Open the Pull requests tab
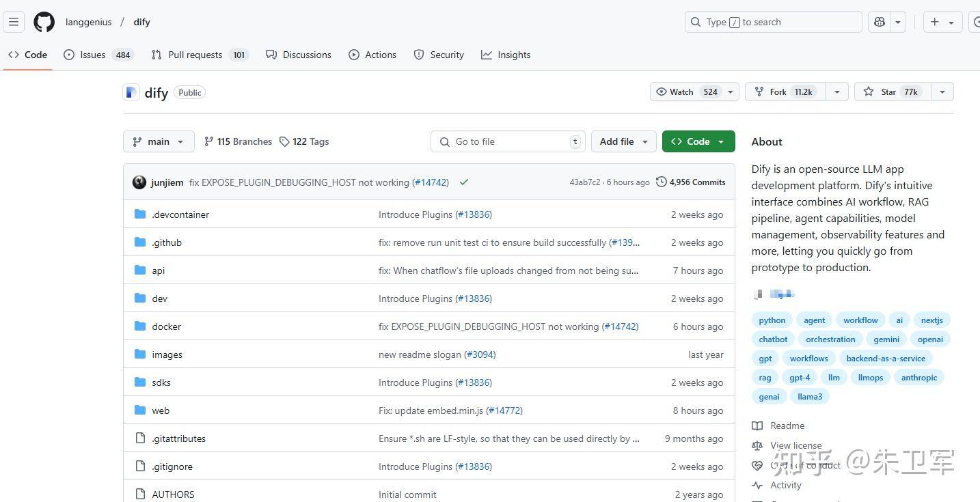 [200, 55]
